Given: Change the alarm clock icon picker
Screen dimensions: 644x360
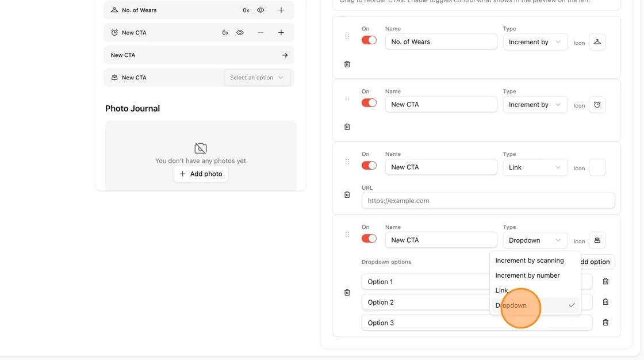Looking at the screenshot, I should 597,105.
